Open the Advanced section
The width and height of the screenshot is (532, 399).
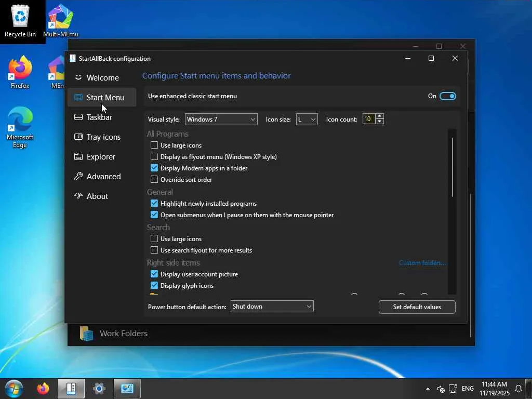(x=102, y=176)
